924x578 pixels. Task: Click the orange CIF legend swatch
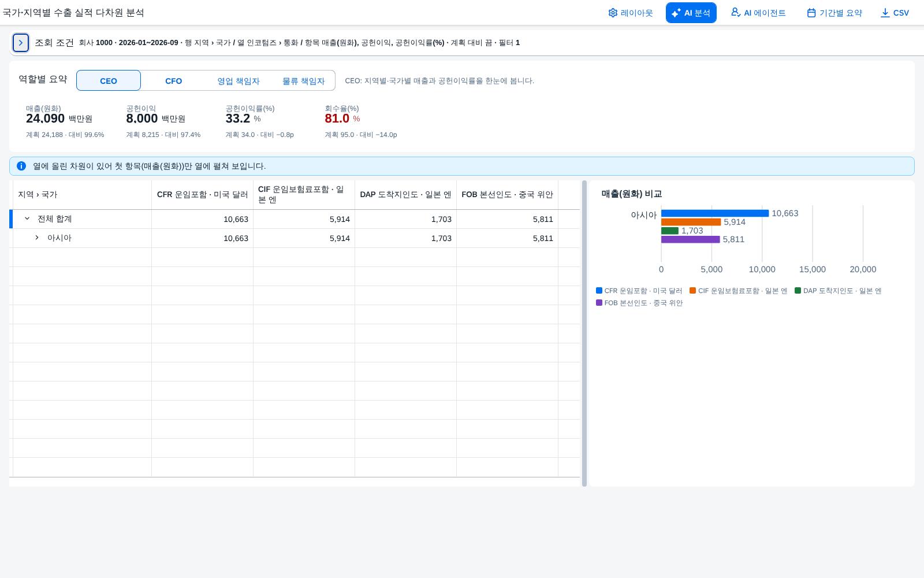pos(692,291)
